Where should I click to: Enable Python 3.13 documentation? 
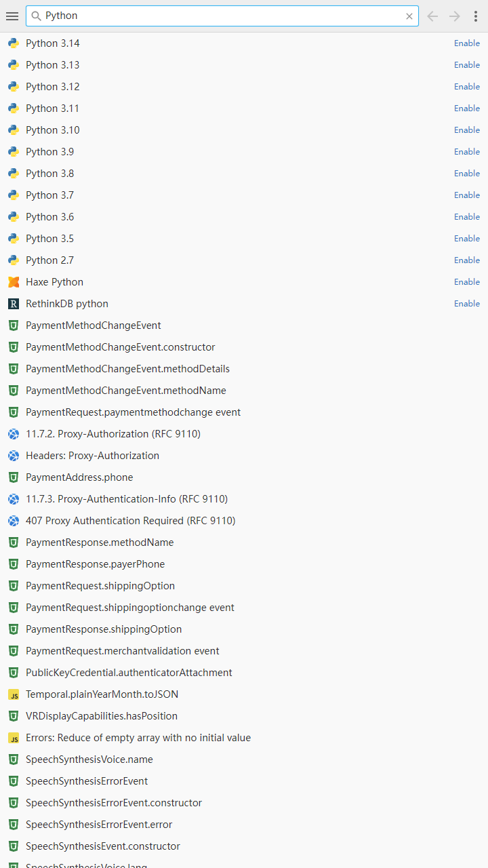coord(467,65)
